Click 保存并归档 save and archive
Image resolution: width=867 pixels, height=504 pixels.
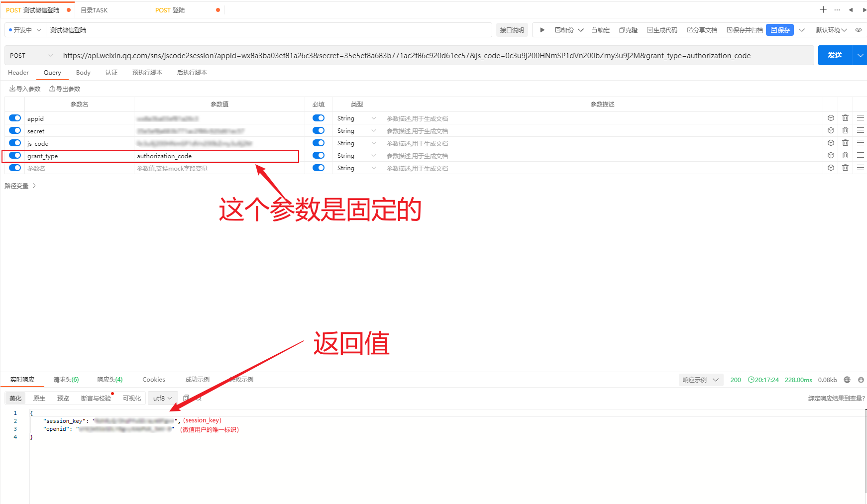[x=745, y=30]
